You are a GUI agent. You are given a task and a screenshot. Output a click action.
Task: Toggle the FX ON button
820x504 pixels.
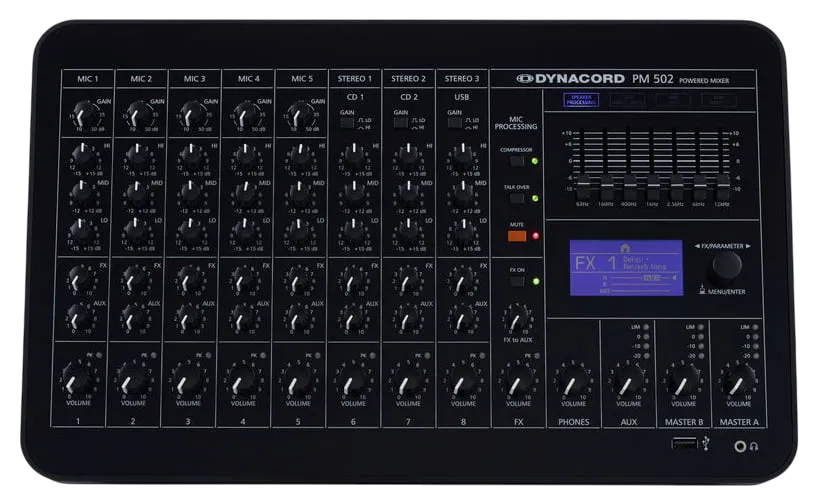tap(517, 281)
